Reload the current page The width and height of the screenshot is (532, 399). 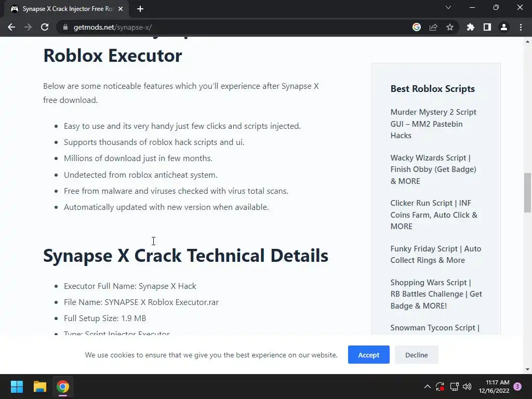point(45,27)
